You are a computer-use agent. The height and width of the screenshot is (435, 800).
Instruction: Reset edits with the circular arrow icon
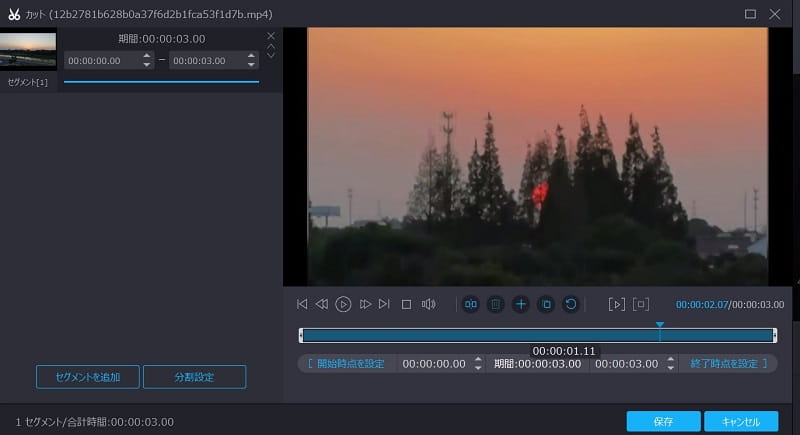click(571, 304)
